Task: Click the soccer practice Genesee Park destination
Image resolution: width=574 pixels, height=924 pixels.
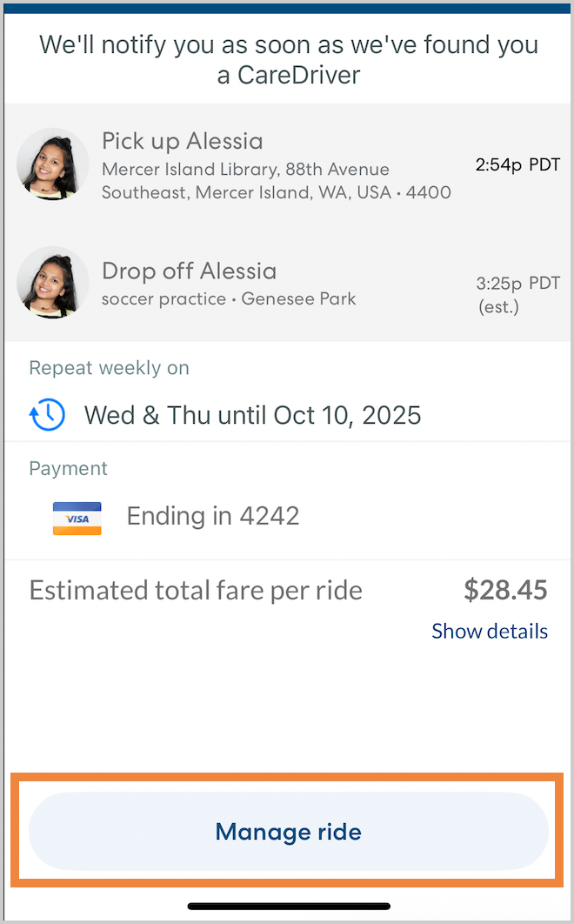Action: (229, 299)
